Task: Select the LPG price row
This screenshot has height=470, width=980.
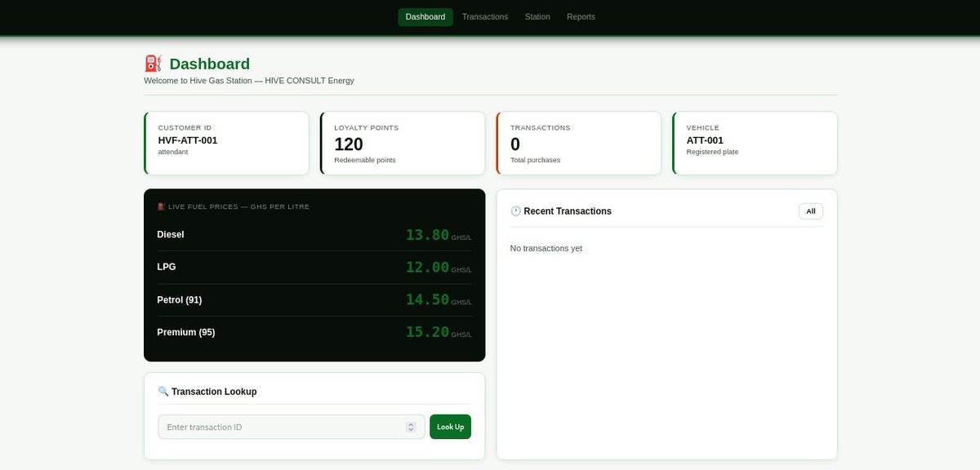Action: pos(314,267)
